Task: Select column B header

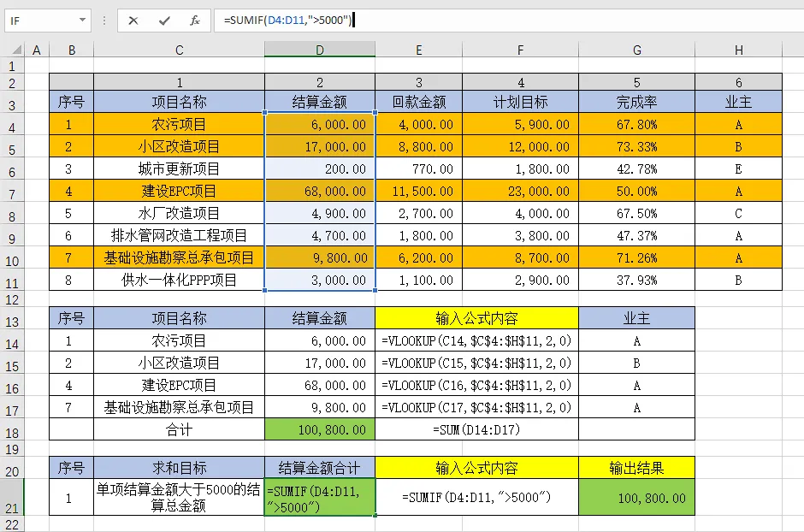Action: (72, 50)
